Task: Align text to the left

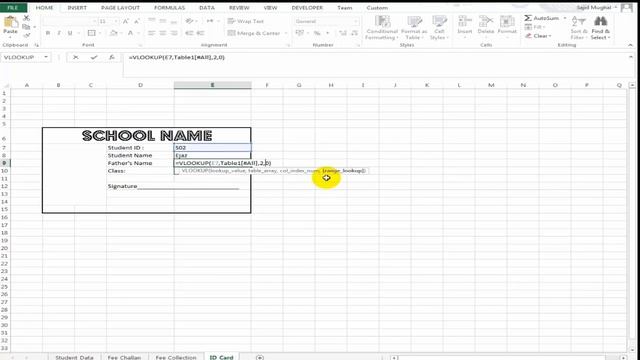Action: 151,33
